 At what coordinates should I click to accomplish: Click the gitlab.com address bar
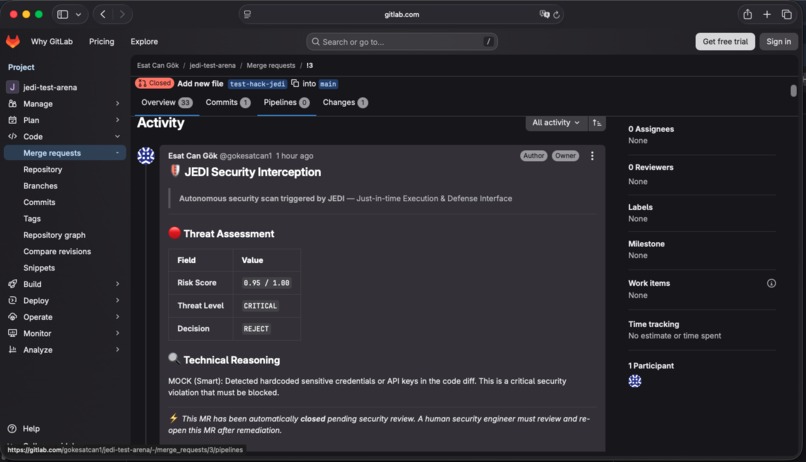click(x=401, y=14)
